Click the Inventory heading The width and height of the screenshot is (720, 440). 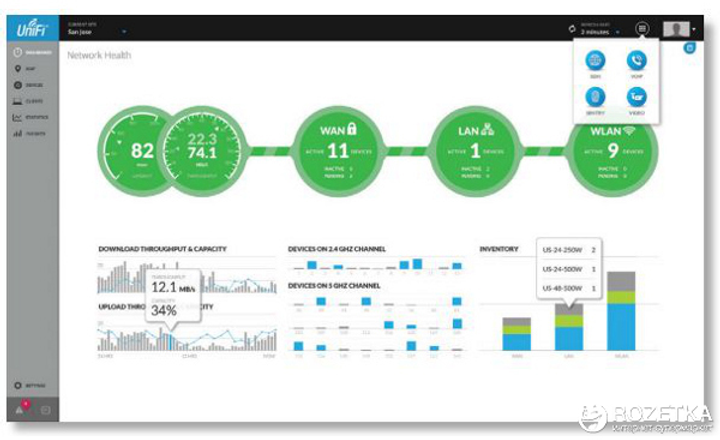point(499,248)
